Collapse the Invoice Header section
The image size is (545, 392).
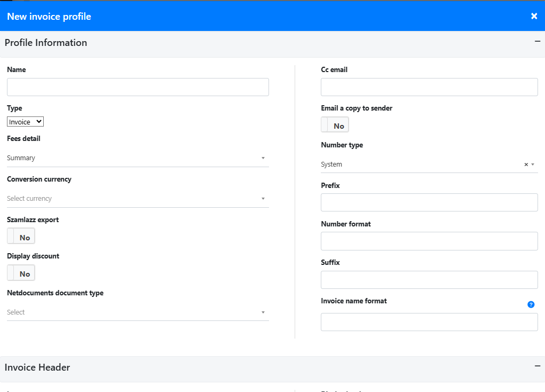click(x=537, y=366)
